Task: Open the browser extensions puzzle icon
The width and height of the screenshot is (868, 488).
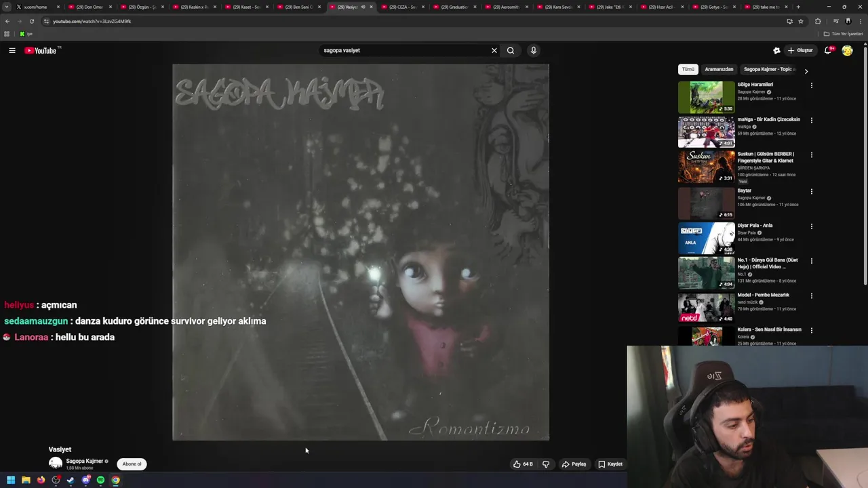Action: click(x=818, y=21)
